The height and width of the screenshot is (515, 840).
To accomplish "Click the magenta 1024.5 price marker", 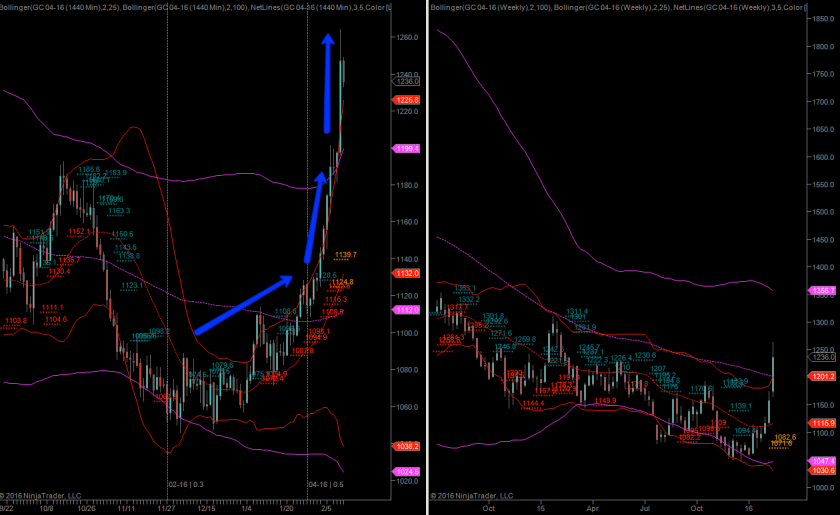I will (x=407, y=472).
